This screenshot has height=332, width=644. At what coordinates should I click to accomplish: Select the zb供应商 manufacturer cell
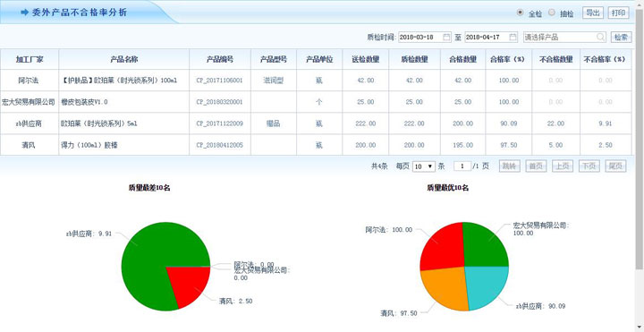click(x=30, y=123)
